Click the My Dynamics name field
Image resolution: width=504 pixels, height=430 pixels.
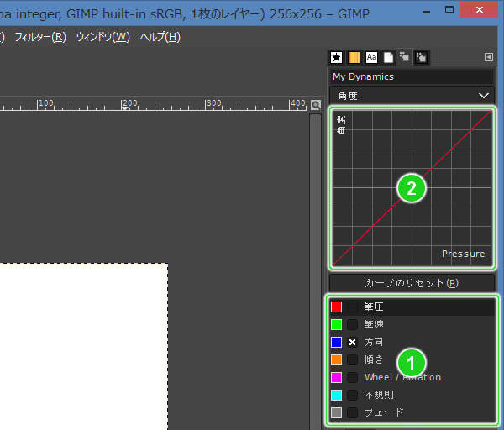point(412,76)
